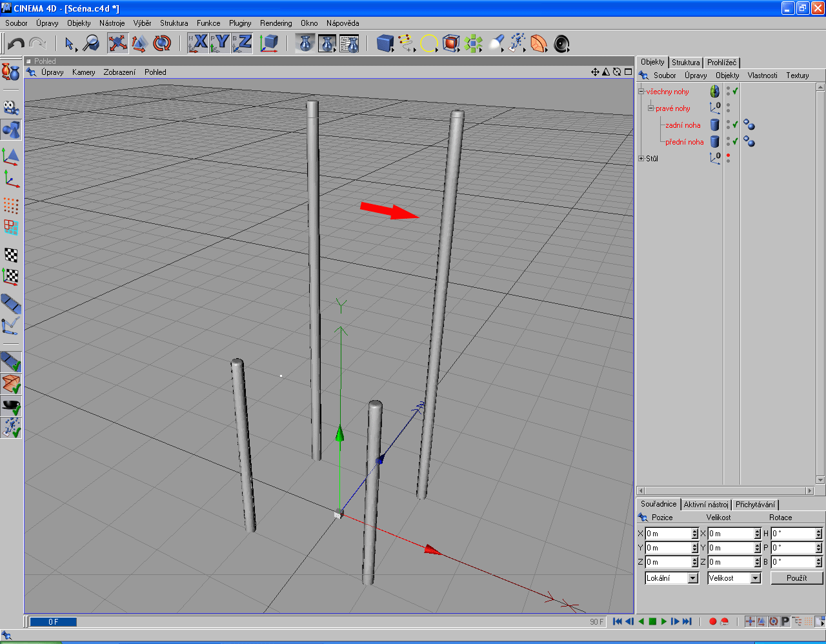Switch to the Prohlížeč tab
Viewport: 826px width, 644px height.
tap(721, 63)
